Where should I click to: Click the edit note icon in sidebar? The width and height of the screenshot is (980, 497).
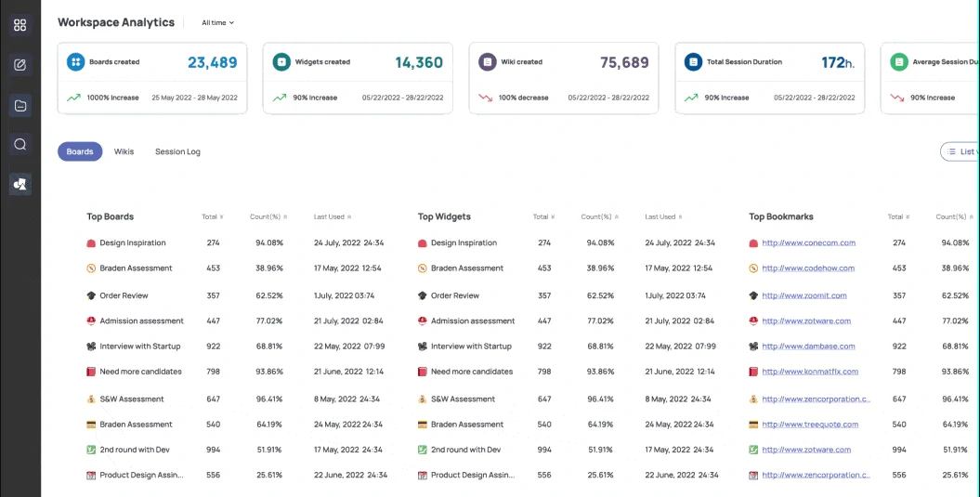20,64
